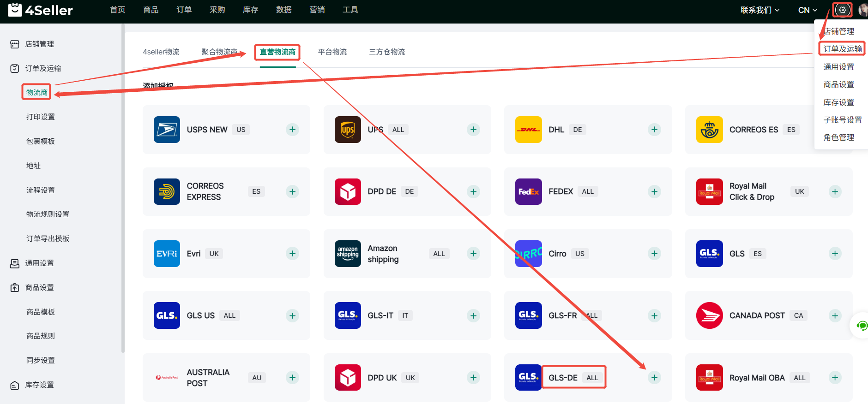
Task: Select 角色管理 in settings dropdown menu
Action: [839, 137]
